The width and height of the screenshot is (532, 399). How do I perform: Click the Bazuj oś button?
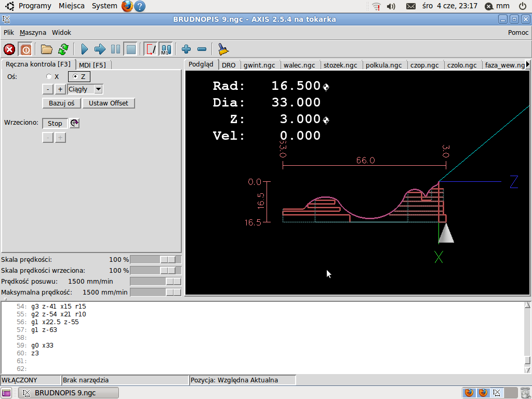(x=61, y=103)
